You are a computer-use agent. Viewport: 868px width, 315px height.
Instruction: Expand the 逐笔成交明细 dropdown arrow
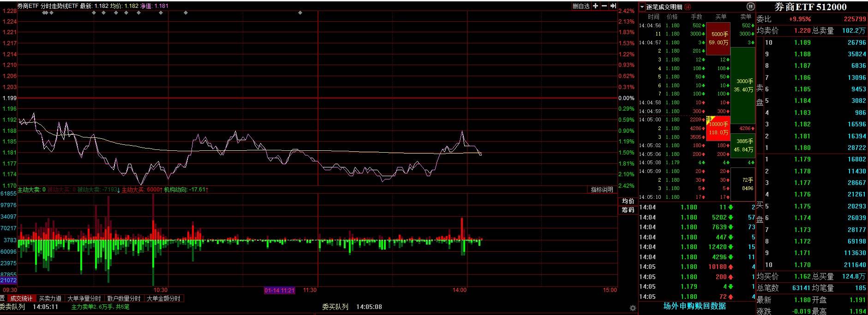click(642, 7)
